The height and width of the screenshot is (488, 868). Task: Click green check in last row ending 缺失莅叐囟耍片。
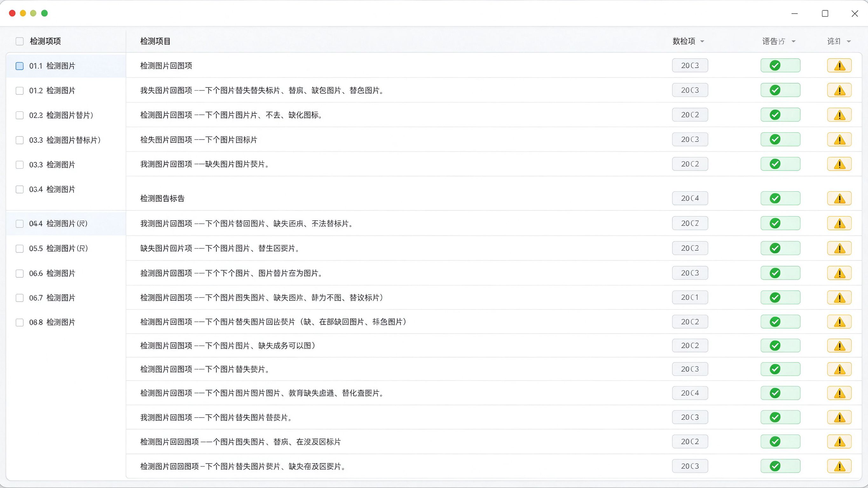[775, 466]
